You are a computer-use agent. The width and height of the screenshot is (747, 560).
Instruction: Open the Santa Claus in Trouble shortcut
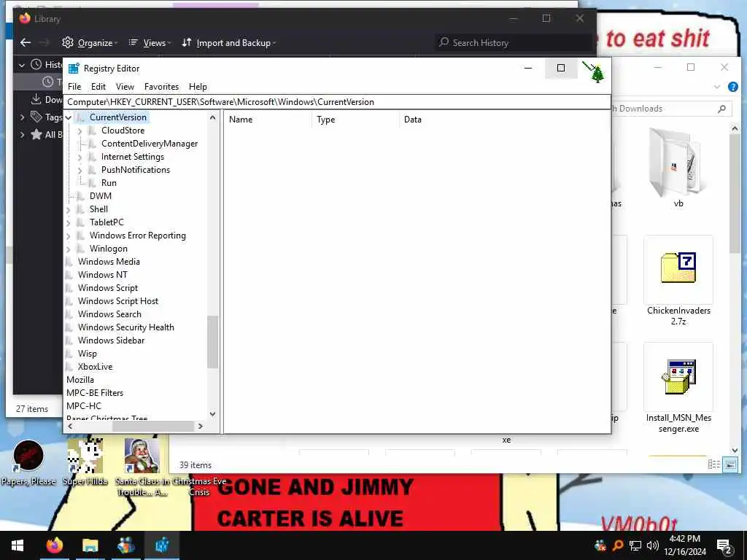click(x=142, y=467)
